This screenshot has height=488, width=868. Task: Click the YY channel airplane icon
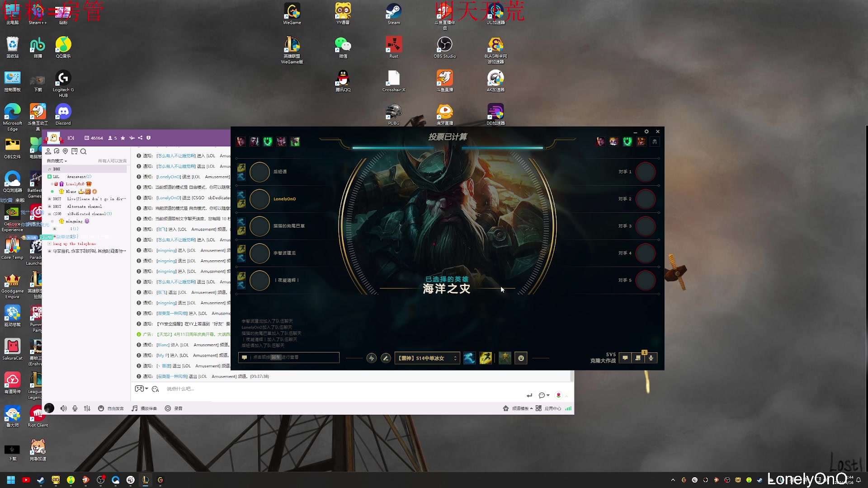pyautogui.click(x=132, y=138)
